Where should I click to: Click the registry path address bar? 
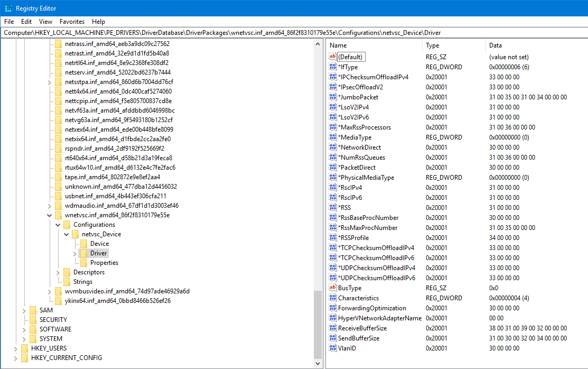tap(294, 32)
